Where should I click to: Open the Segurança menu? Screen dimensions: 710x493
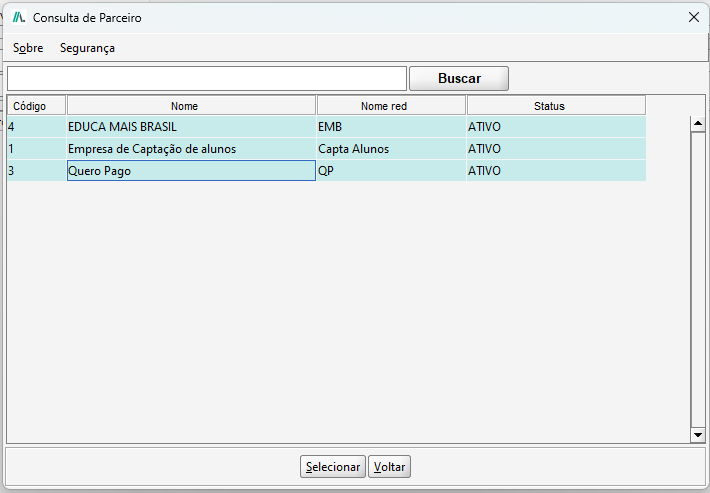[87, 48]
